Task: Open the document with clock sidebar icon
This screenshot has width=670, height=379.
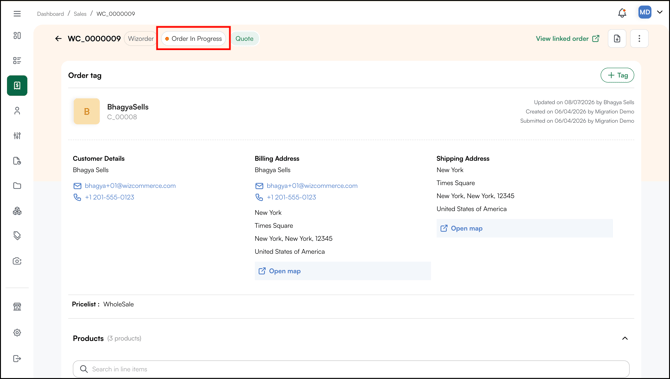Action: (x=17, y=161)
